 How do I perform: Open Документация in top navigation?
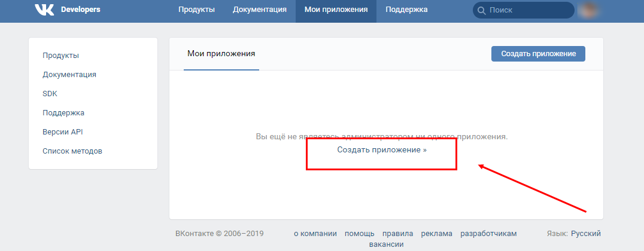click(x=260, y=10)
